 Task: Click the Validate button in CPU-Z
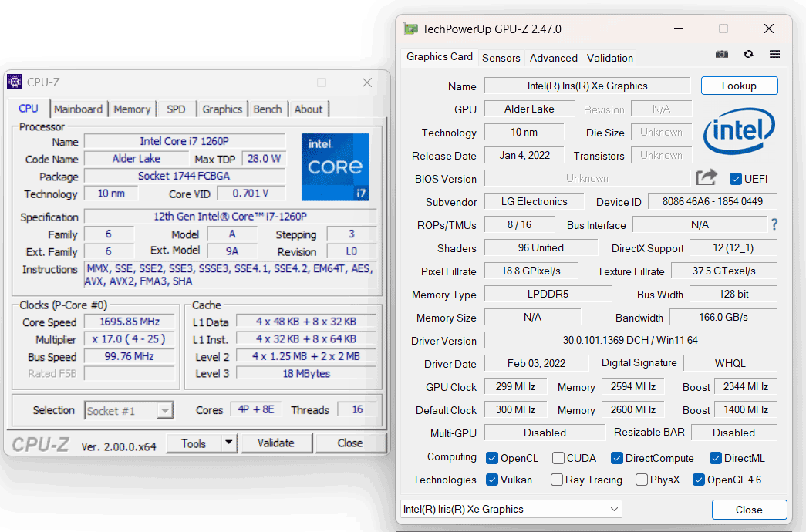[276, 443]
